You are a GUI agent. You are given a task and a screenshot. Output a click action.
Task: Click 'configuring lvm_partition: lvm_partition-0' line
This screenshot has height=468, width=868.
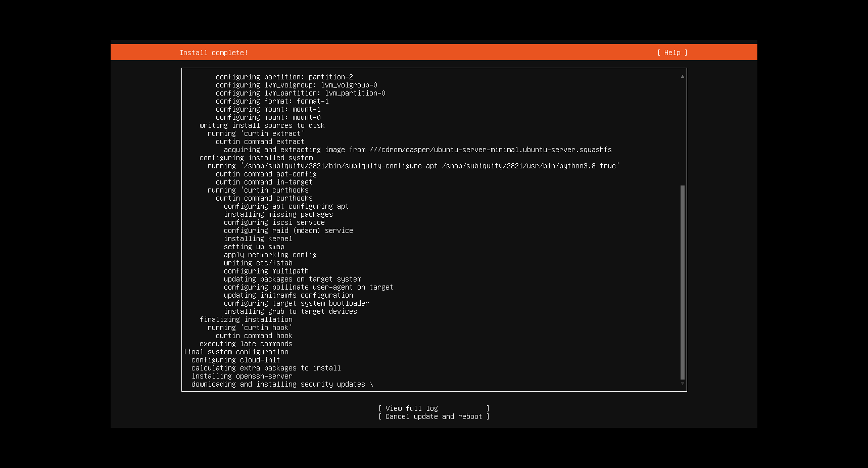point(301,93)
